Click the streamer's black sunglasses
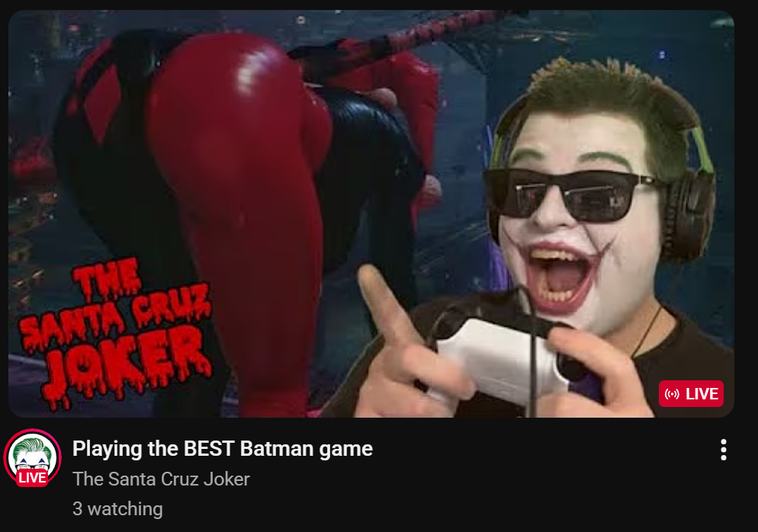Viewport: 758px width, 532px height. 569,194
